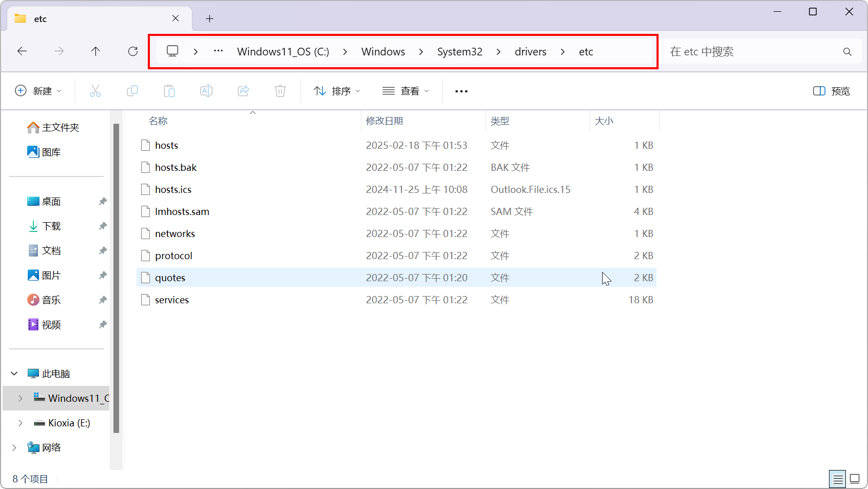Select the networks file
The width and height of the screenshot is (868, 489).
coord(396,233)
